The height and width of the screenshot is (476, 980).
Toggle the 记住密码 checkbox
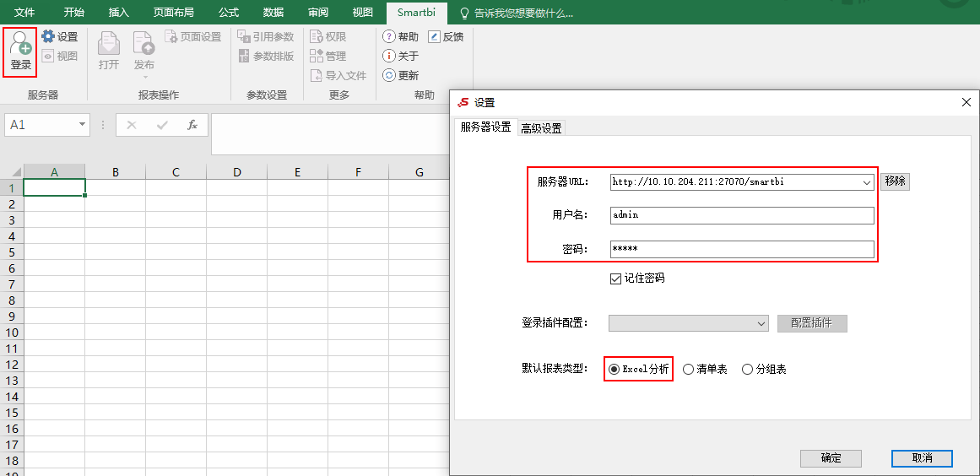[615, 279]
